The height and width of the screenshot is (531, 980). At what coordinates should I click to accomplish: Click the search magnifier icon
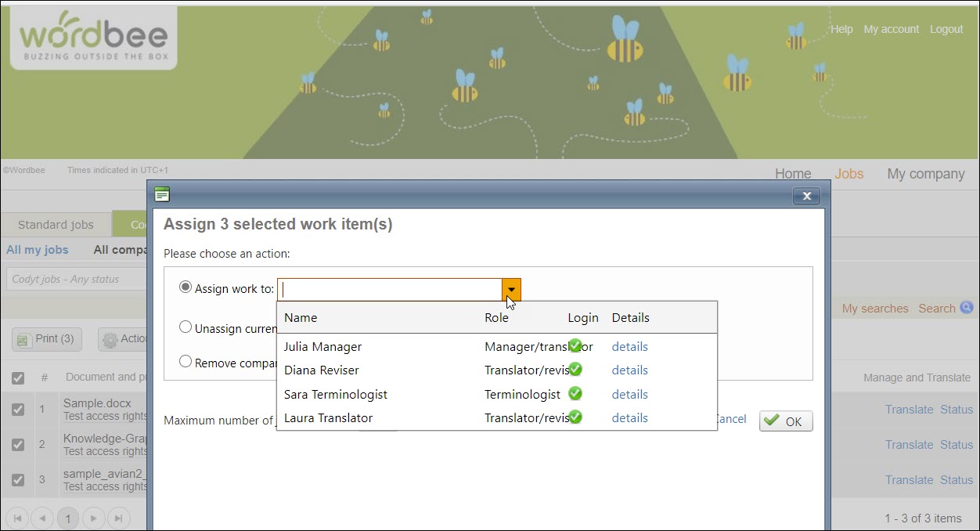[x=967, y=308]
